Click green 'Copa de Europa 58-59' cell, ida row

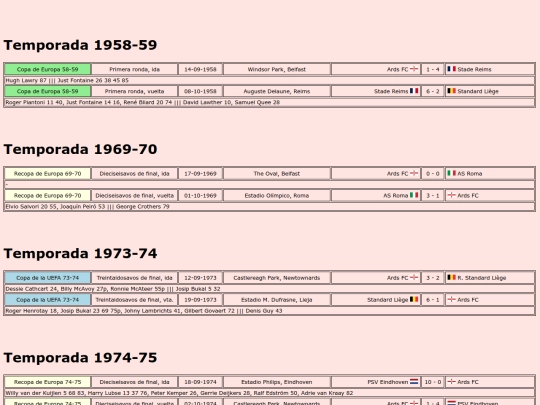point(48,69)
